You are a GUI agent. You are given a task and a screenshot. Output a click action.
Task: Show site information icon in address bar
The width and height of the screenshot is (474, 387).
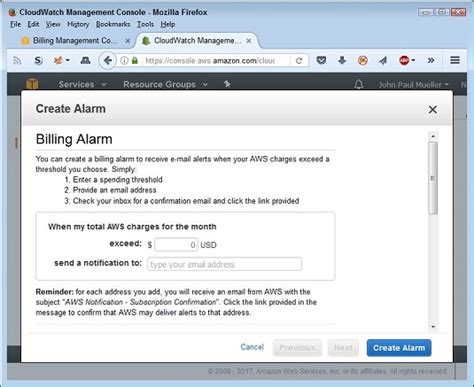(124, 60)
